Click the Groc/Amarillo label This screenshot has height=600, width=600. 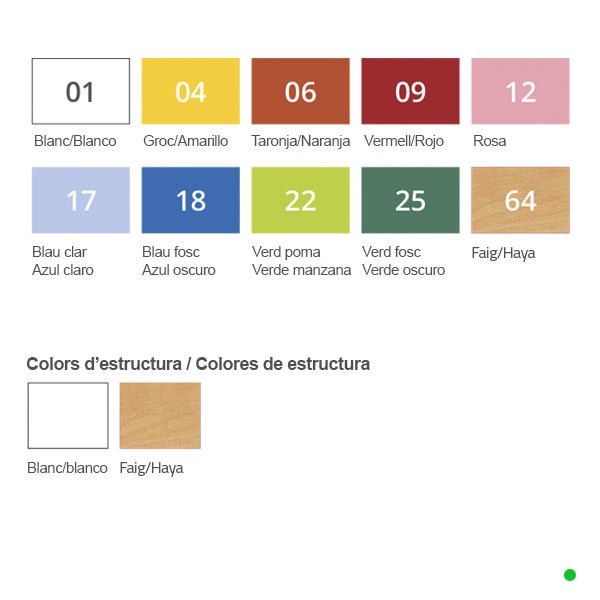tap(186, 141)
